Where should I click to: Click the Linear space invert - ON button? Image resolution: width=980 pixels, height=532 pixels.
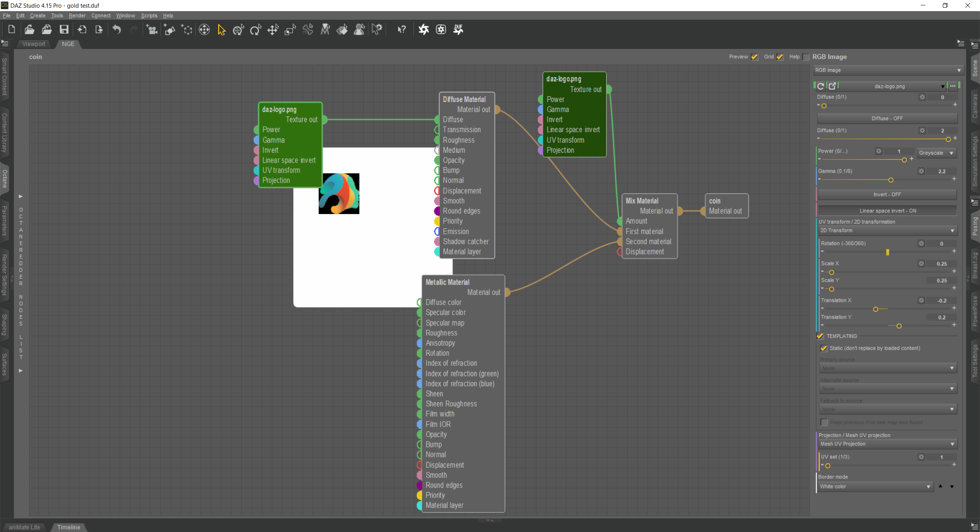tap(887, 211)
